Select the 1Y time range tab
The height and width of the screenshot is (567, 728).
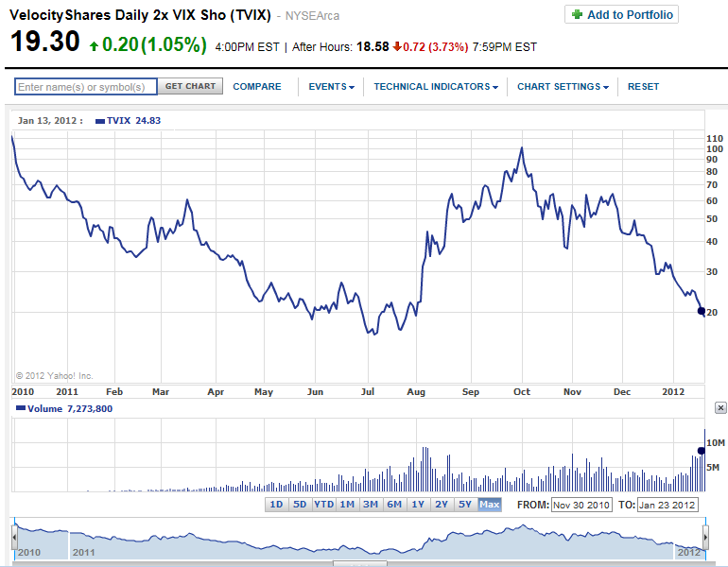[418, 505]
